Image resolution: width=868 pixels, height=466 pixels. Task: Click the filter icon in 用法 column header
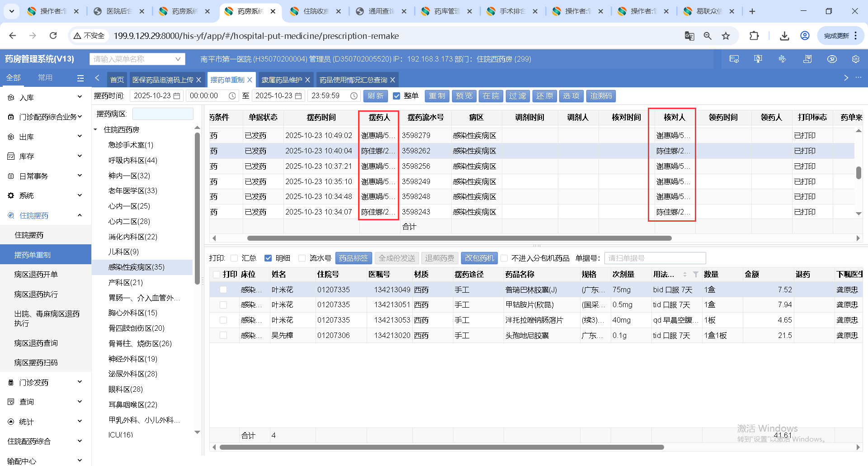coord(695,274)
